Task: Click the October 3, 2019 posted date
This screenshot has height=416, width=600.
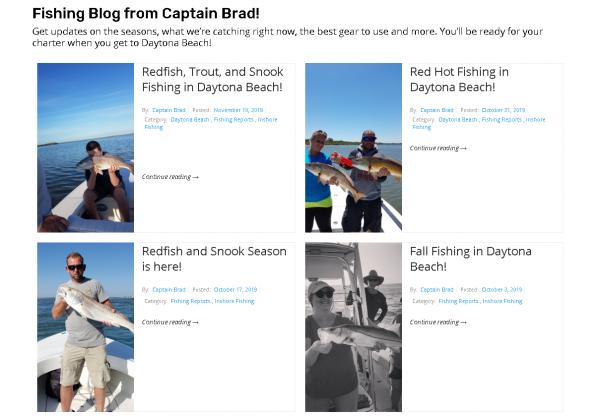Action: point(501,290)
